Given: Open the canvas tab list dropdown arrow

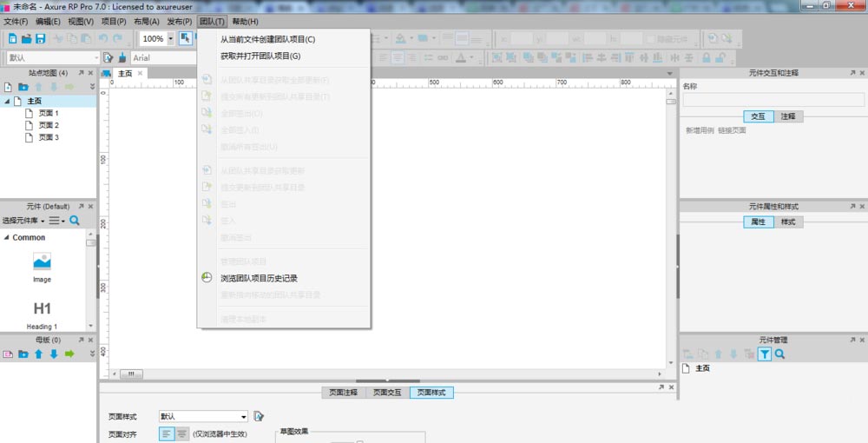Looking at the screenshot, I should (x=670, y=74).
